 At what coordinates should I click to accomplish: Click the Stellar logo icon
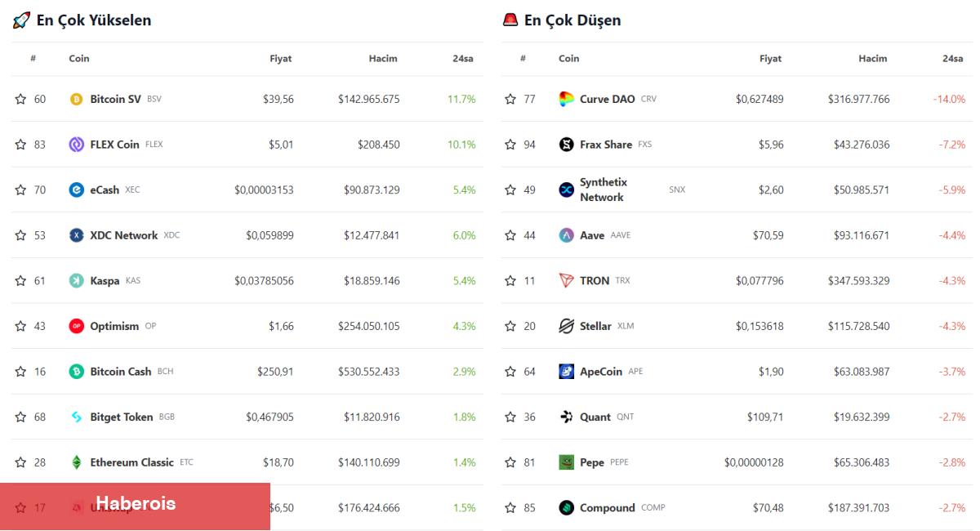(566, 326)
